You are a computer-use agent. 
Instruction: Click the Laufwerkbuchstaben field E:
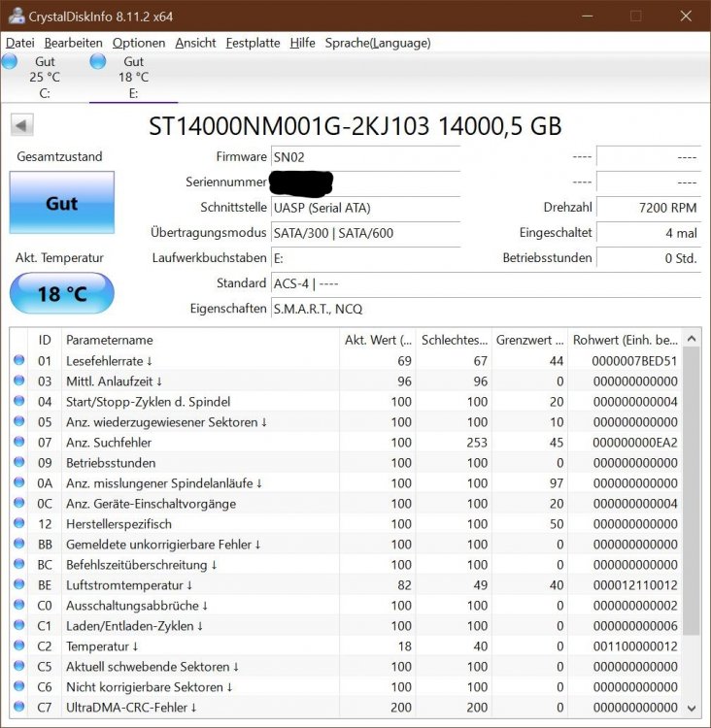365,257
